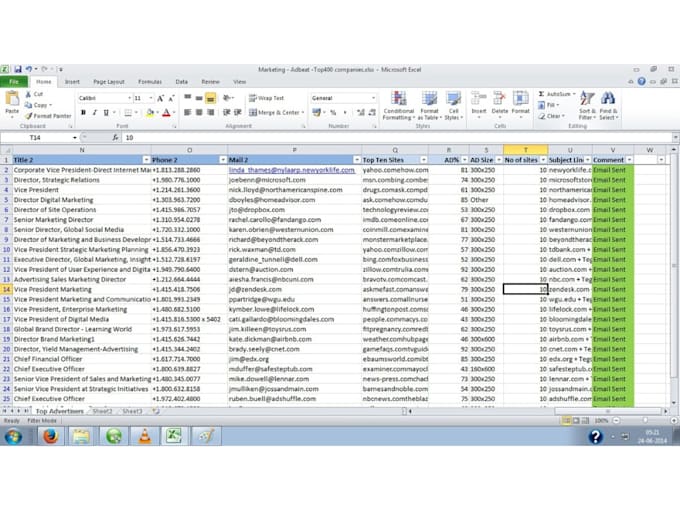Switch to the Sheet2 worksheet tab
This screenshot has width=680, height=510.
(x=102, y=411)
